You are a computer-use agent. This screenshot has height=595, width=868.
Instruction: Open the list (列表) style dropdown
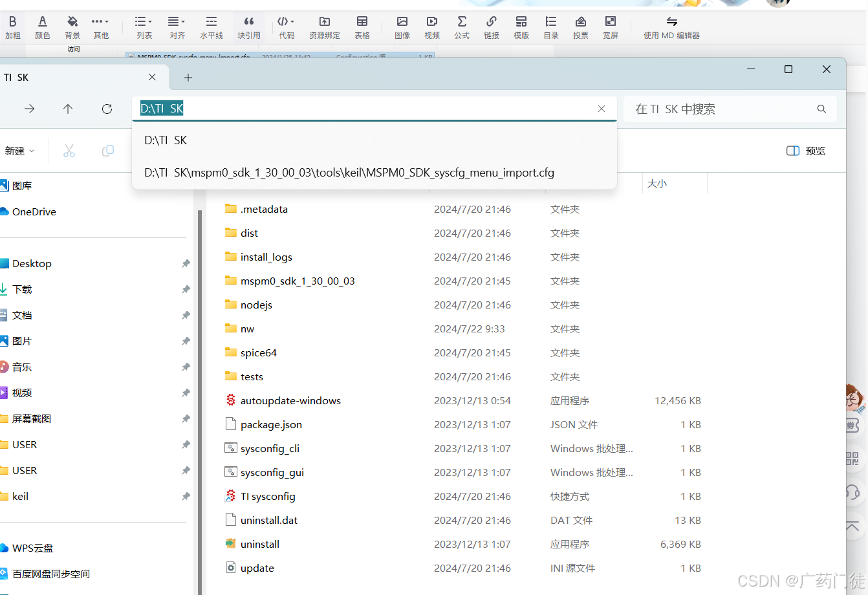[x=144, y=27]
